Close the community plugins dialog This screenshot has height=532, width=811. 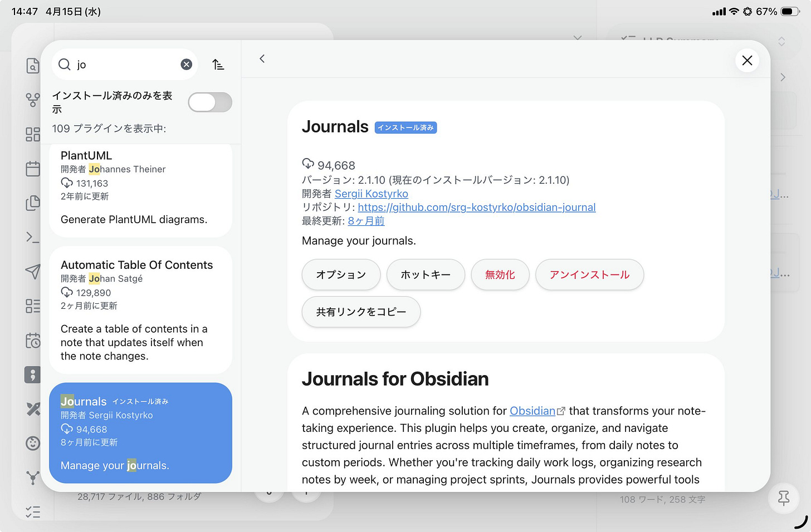748,60
